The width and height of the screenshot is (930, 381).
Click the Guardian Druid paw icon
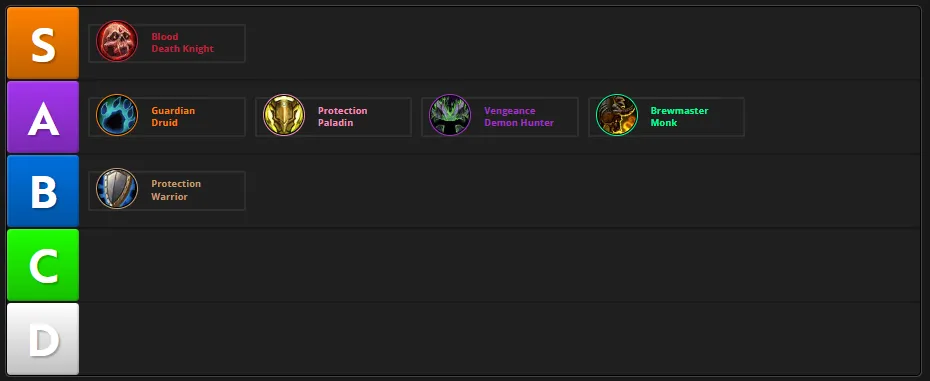[117, 115]
